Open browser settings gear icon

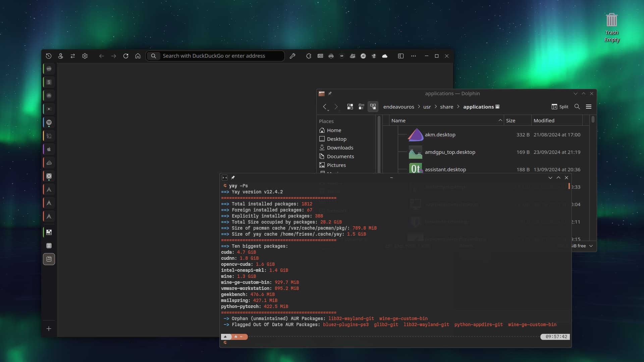(85, 56)
